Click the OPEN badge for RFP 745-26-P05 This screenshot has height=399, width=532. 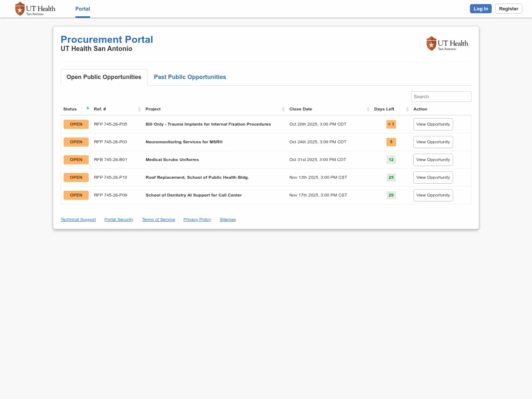pyautogui.click(x=76, y=124)
